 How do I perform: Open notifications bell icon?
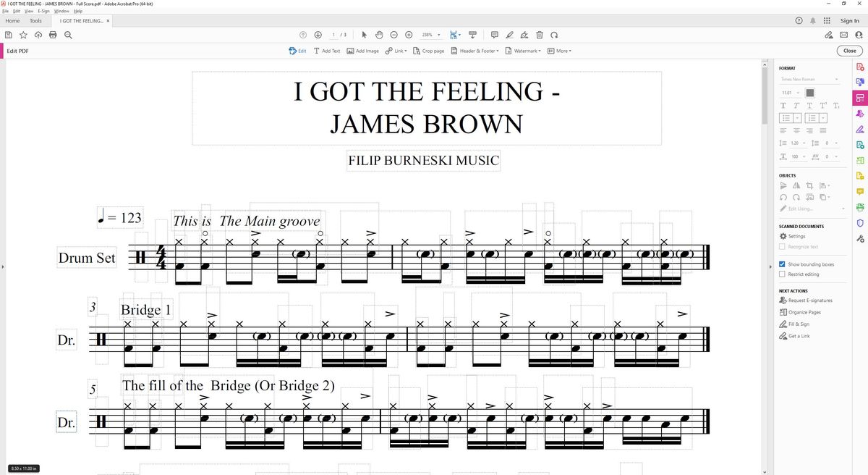coord(813,21)
